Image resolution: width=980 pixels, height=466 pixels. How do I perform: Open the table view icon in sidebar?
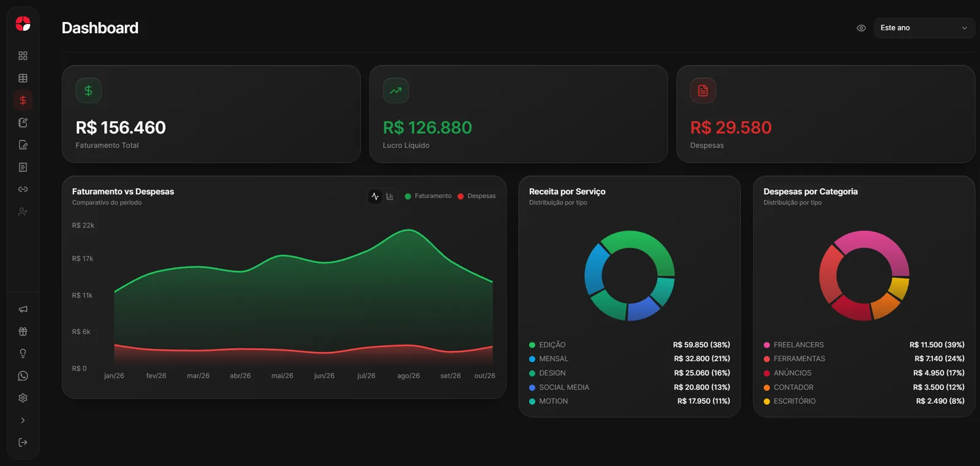[x=23, y=78]
